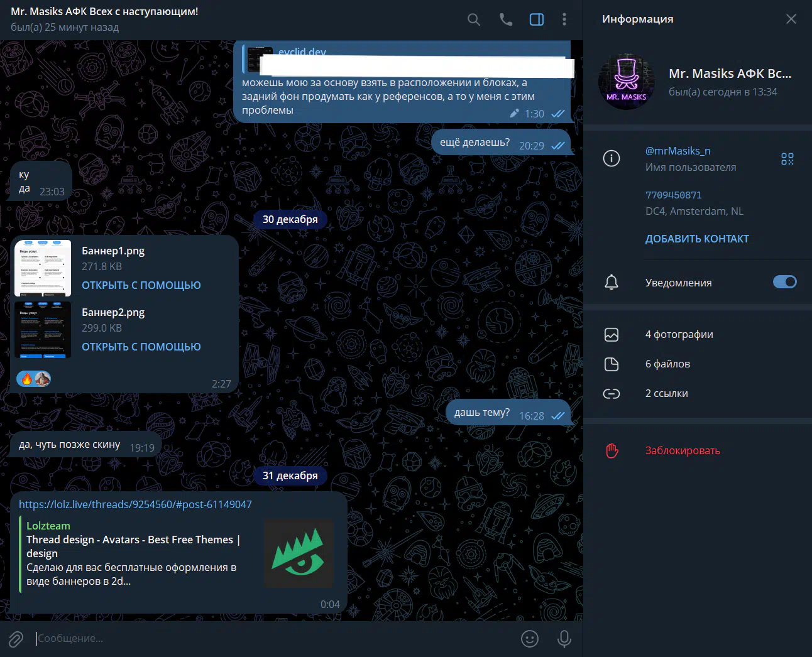
Task: Record a voice message with microphone
Action: [564, 639]
